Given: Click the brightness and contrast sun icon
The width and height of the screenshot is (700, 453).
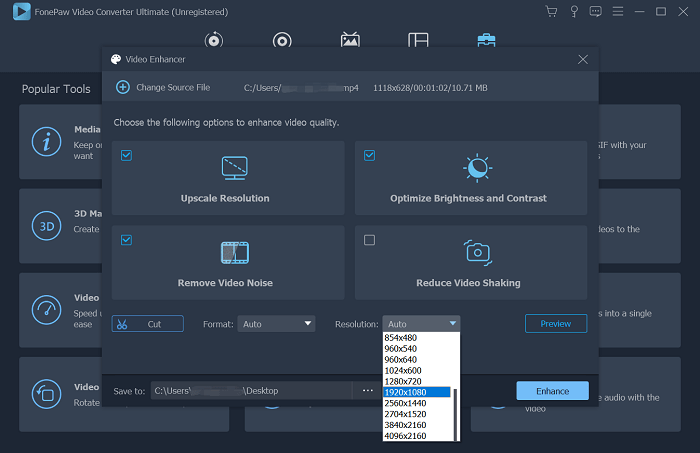Looking at the screenshot, I should [x=478, y=168].
